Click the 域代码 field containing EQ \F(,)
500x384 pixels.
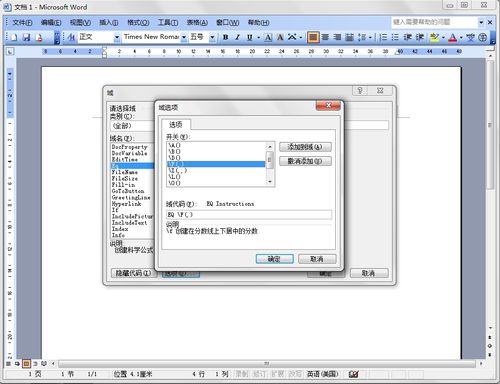[249, 215]
